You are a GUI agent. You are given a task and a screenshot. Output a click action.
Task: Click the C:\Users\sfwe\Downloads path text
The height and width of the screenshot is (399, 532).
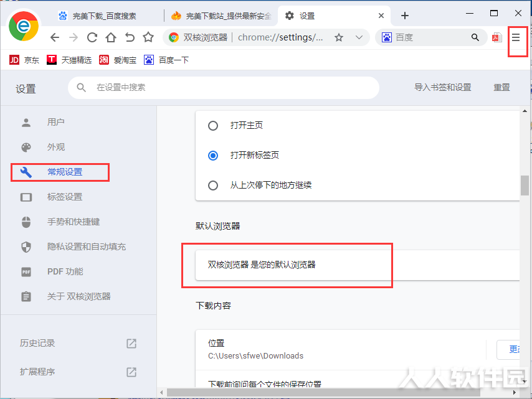[255, 355]
